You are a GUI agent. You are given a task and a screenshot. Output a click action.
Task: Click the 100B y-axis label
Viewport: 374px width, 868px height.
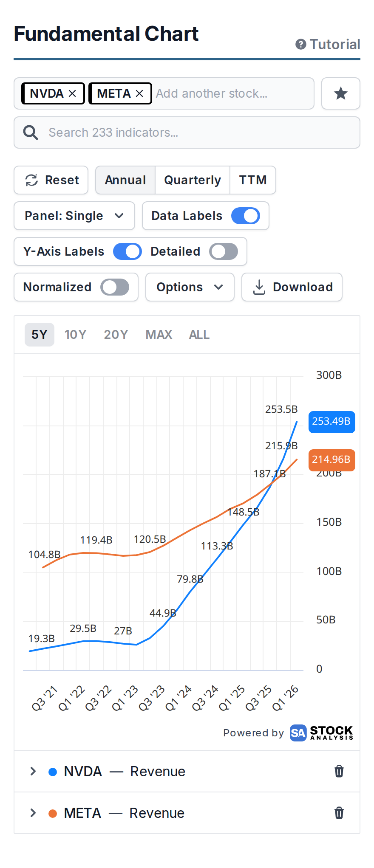pos(329,571)
